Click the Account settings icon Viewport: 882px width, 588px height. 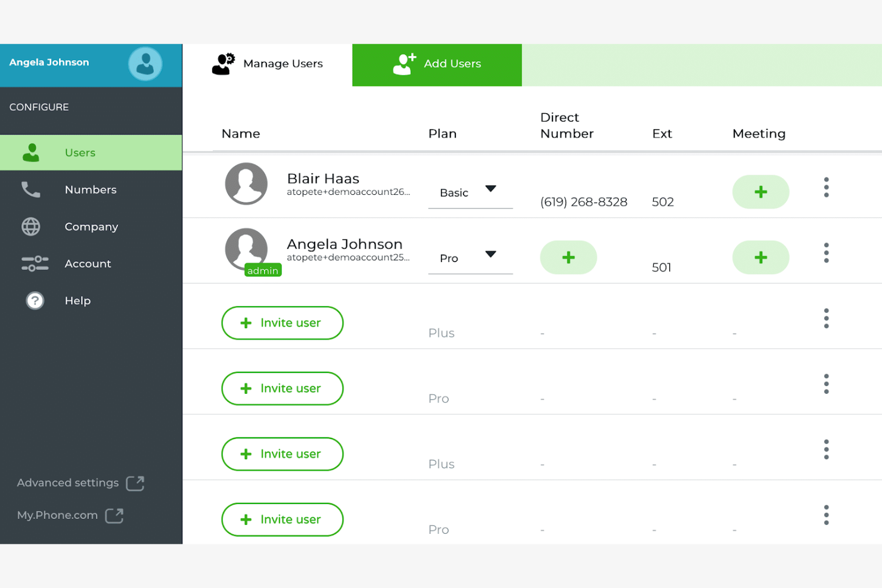pos(34,263)
